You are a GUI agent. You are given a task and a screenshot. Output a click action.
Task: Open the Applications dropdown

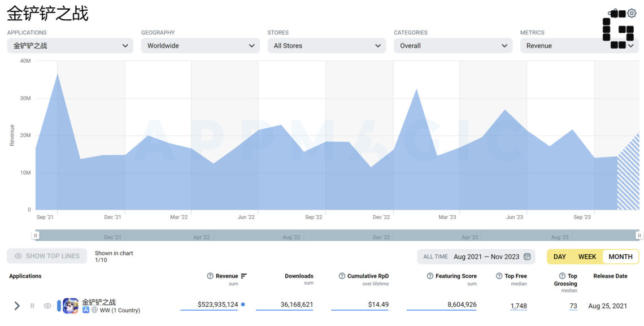(70, 46)
